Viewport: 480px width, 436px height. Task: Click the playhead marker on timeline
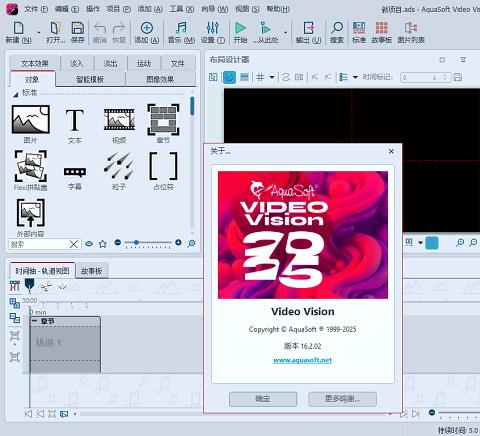30,285
